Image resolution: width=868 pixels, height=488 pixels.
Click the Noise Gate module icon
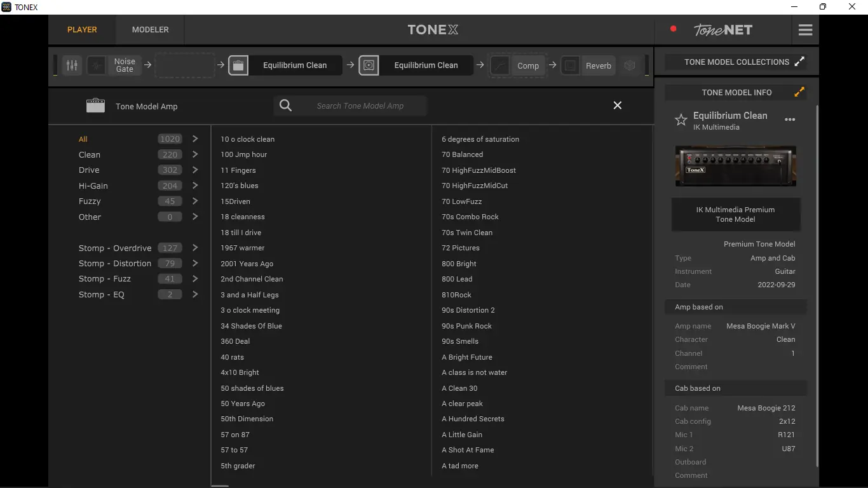[97, 65]
